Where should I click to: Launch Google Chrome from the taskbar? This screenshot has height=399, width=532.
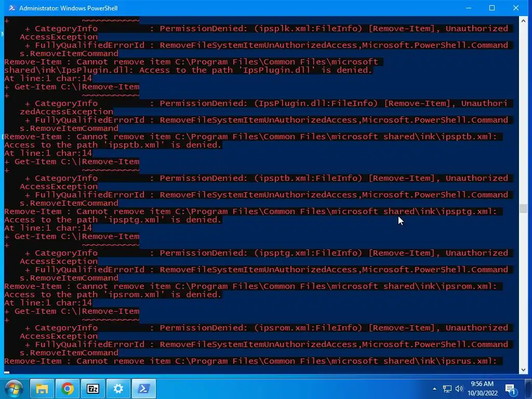(68, 389)
